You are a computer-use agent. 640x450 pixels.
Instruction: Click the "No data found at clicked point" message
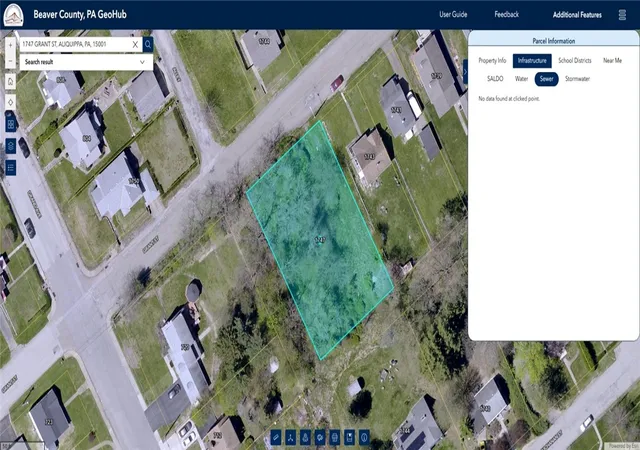(x=509, y=98)
